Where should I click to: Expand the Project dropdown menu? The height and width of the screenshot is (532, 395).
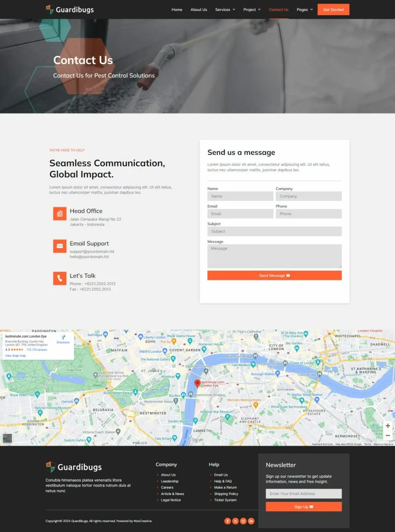(252, 9)
